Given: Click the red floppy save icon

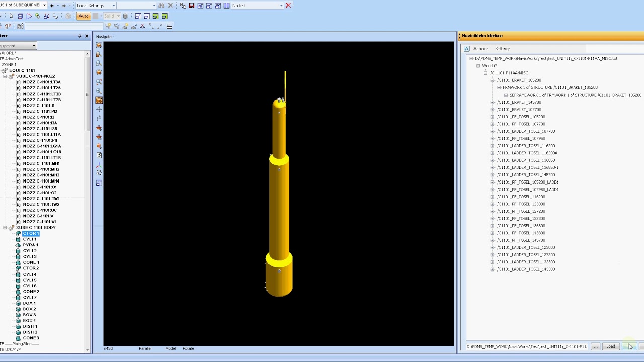Looking at the screenshot, I should [192, 6].
